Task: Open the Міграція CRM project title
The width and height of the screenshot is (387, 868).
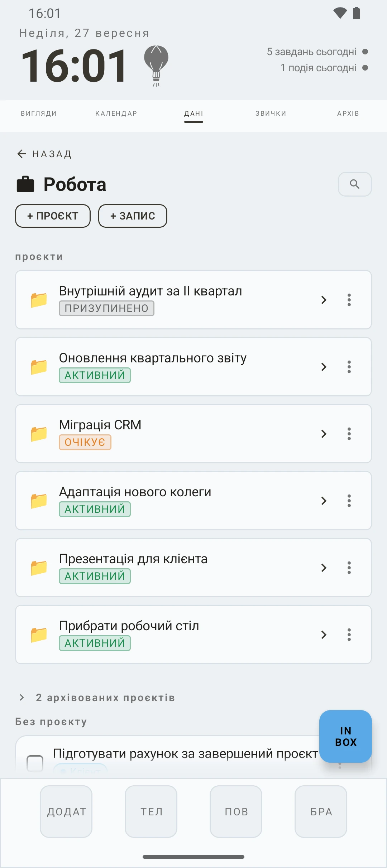Action: tap(100, 425)
